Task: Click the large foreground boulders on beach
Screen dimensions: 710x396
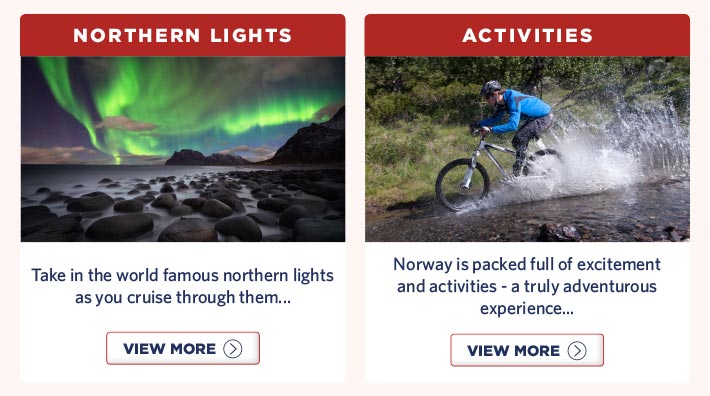Action: (120, 226)
